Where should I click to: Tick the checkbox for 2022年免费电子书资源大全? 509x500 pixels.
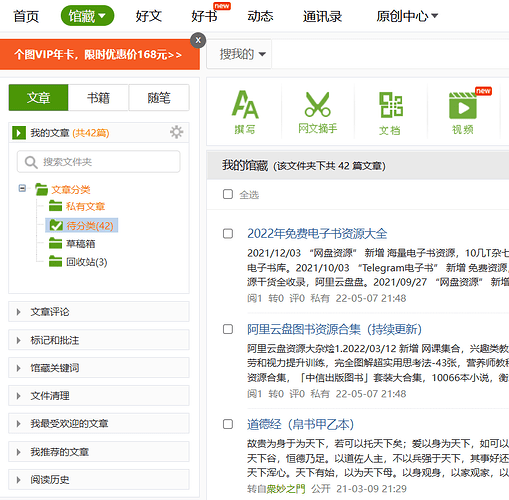228,233
